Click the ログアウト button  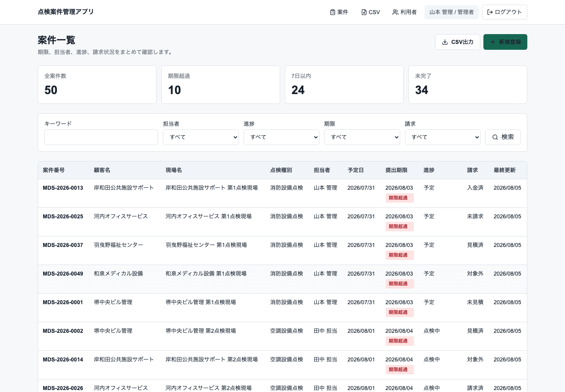point(505,12)
